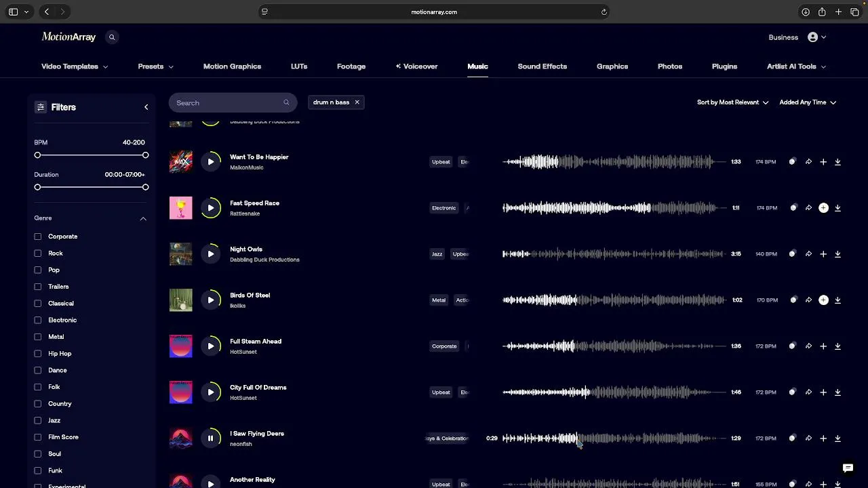Go to the LUTs section
868x488 pixels.
coord(299,66)
